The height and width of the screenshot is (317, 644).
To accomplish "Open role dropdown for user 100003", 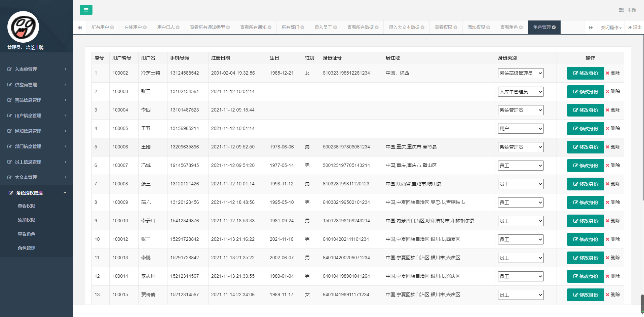I will pos(521,92).
